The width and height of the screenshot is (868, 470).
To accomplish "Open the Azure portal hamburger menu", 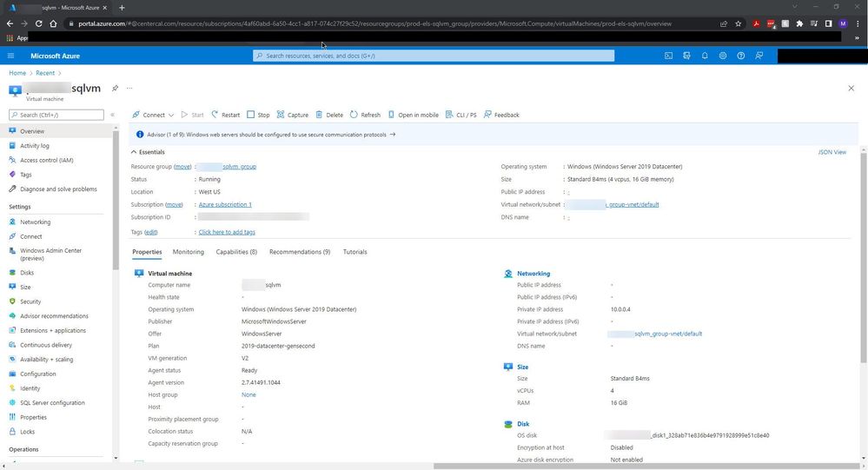I will point(10,56).
